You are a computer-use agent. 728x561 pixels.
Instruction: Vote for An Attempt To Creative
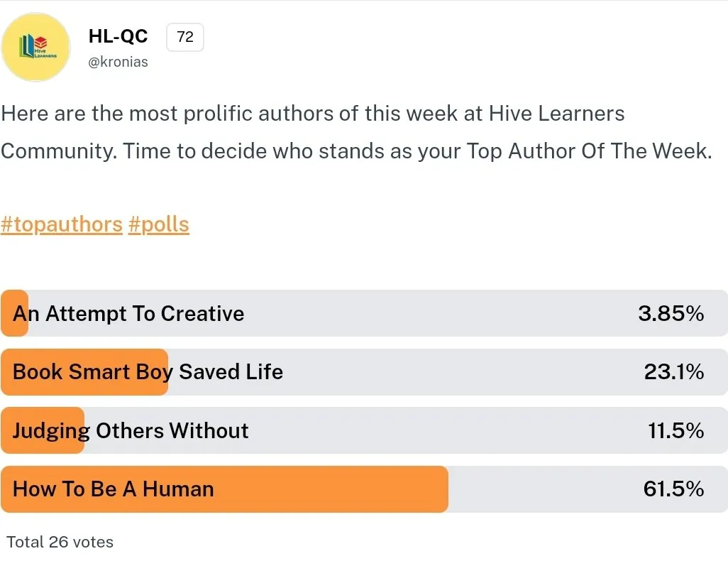[x=364, y=313]
